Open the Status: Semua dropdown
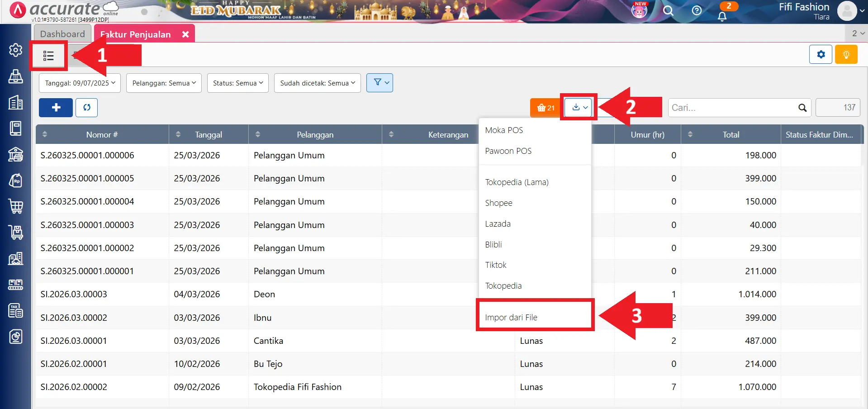This screenshot has width=868, height=409. point(238,83)
